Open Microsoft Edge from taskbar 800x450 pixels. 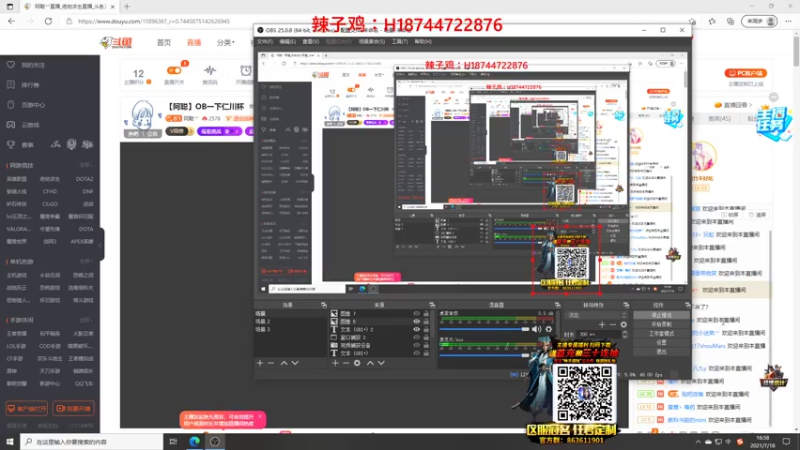point(194,441)
